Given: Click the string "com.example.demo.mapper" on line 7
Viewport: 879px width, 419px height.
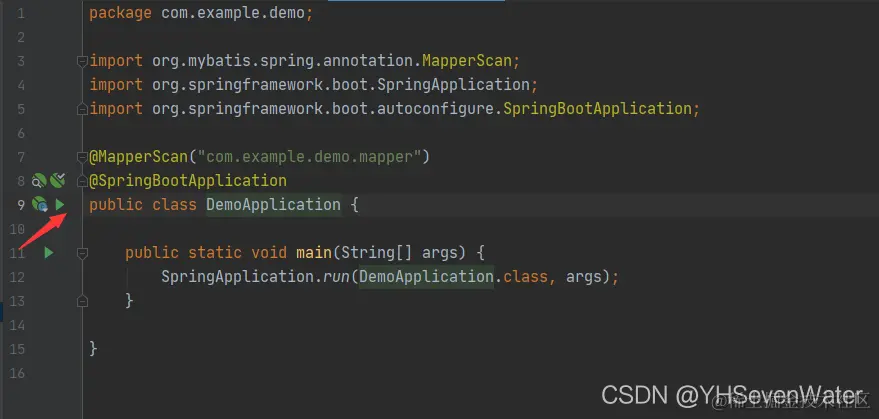Looking at the screenshot, I should point(309,157).
